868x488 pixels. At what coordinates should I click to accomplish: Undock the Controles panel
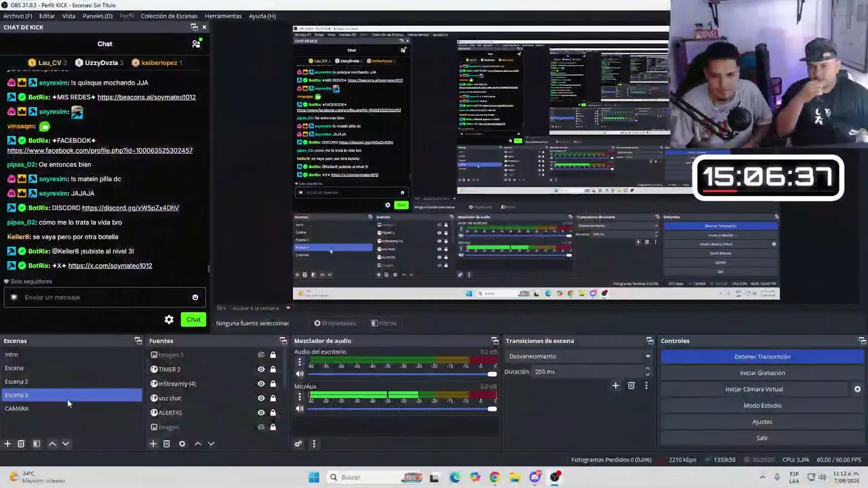pos(863,341)
